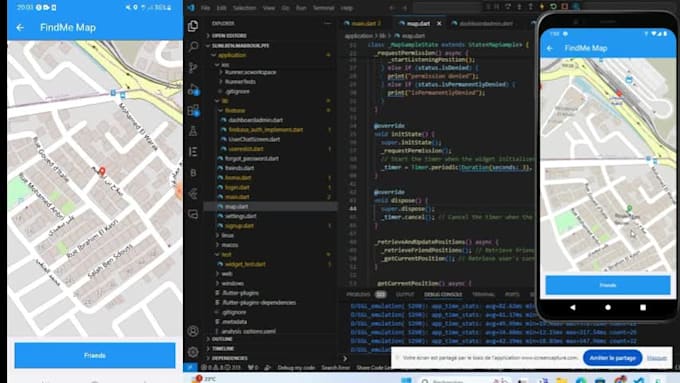The width and height of the screenshot is (680, 383).
Task: Open the Manage gear menu
Action: pos(193,352)
